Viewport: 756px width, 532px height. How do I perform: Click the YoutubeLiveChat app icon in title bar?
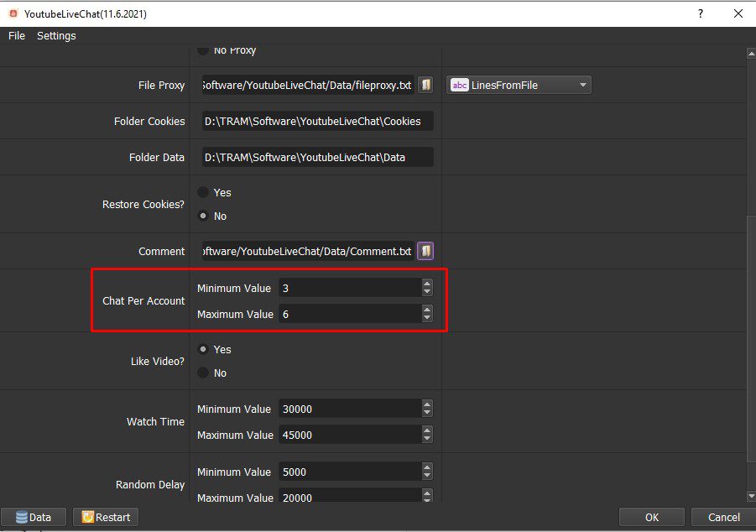(x=13, y=13)
